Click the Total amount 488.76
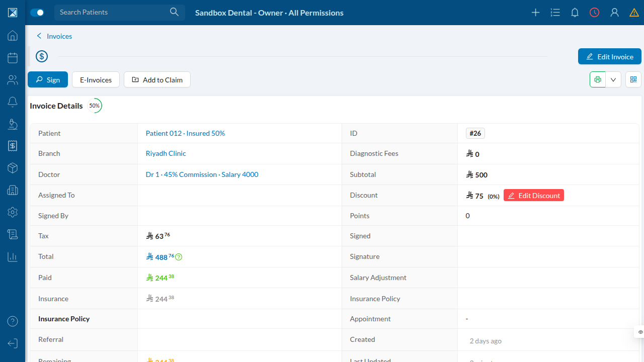Viewport: 644px width, 362px height. 160,257
